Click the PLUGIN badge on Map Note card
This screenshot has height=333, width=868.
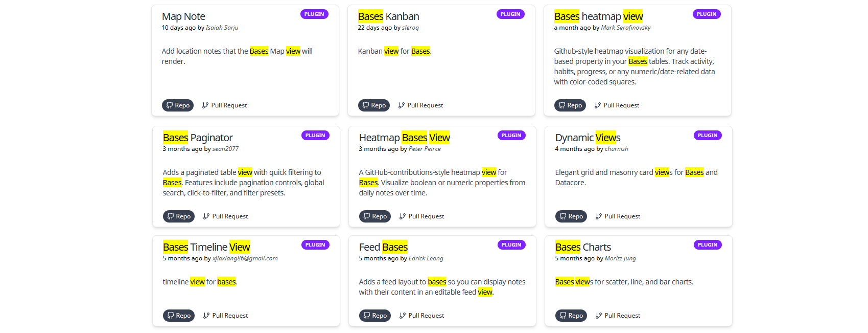[x=314, y=14]
